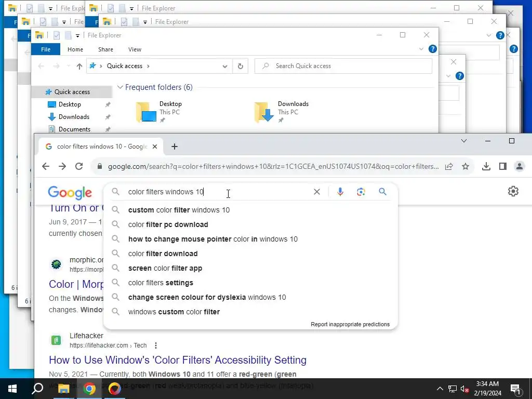
Task: Choose suggestion how to change mouse pointer color
Action: pyautogui.click(x=250, y=239)
